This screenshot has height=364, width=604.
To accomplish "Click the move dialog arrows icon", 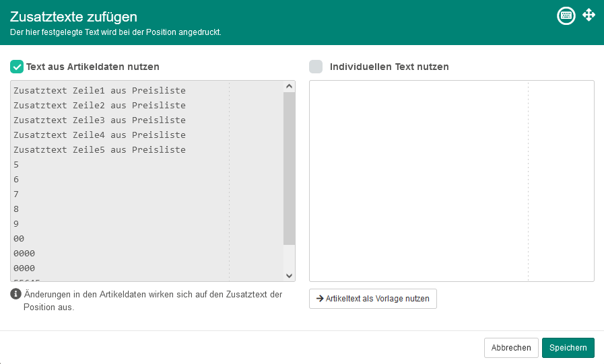I will (x=589, y=15).
